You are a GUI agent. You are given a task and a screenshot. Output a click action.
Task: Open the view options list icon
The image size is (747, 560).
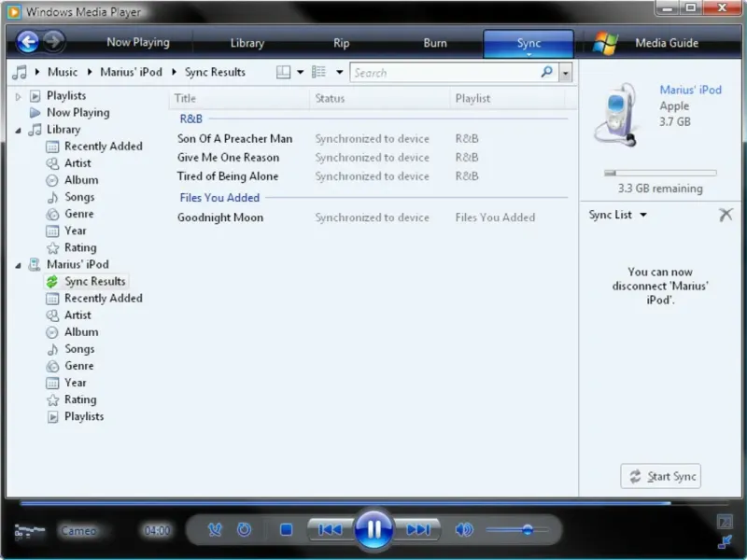pyautogui.click(x=318, y=73)
